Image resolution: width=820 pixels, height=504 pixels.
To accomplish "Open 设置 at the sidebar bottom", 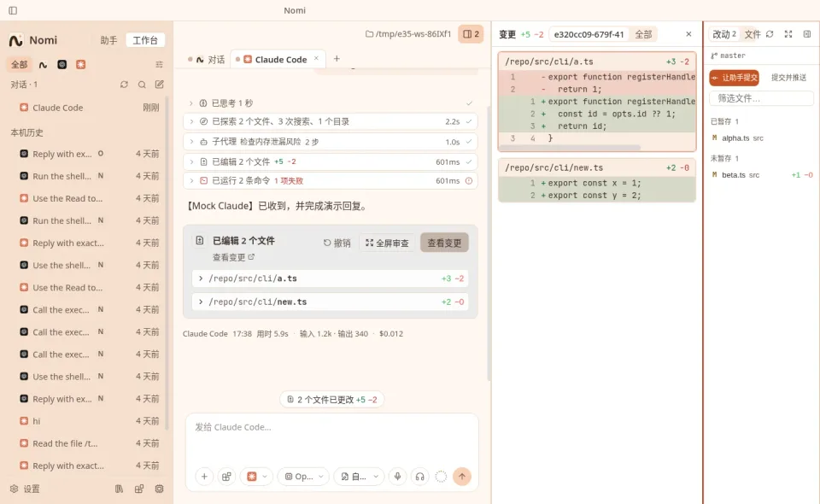I will (x=25, y=489).
